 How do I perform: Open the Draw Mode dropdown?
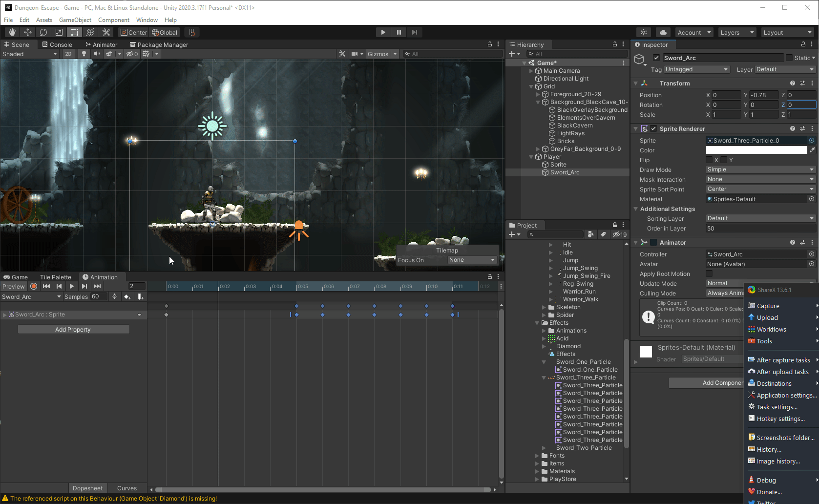tap(760, 169)
